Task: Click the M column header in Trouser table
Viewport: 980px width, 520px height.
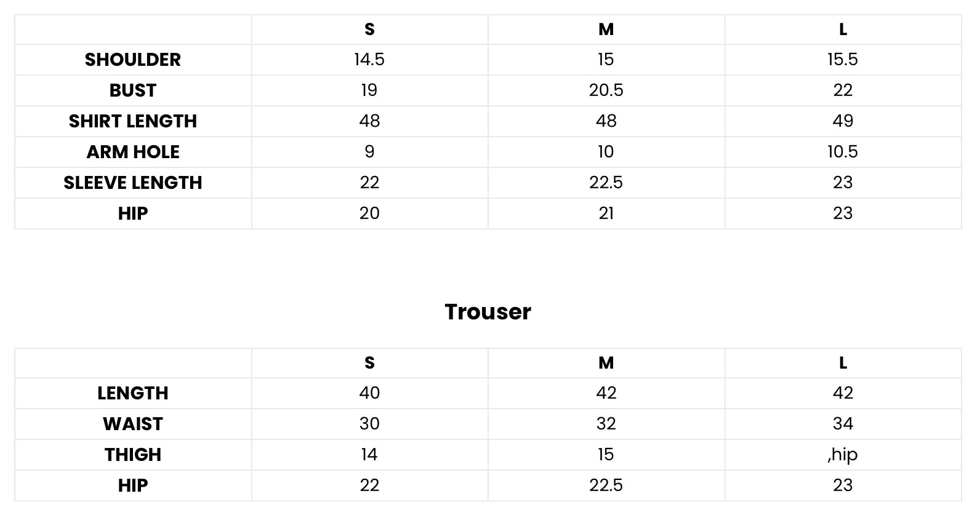Action: click(606, 363)
